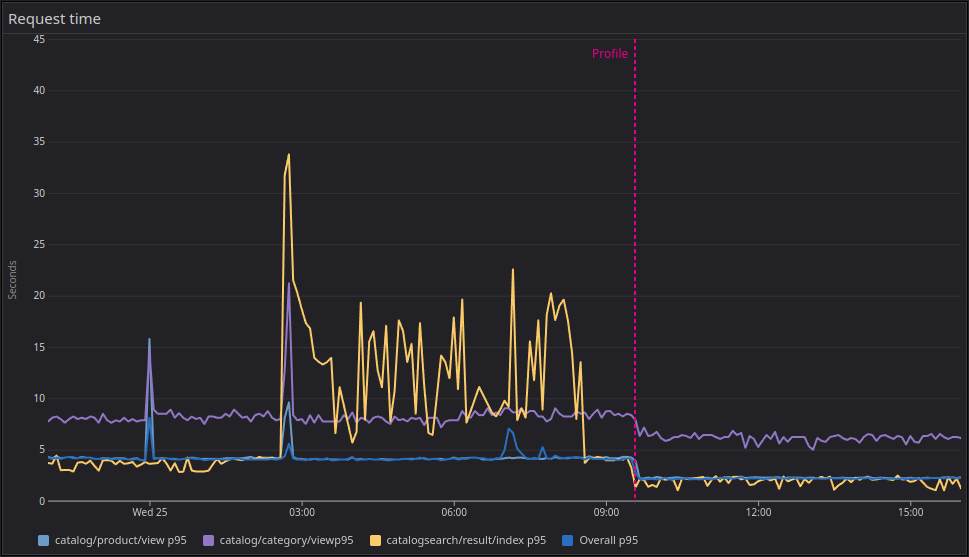Click the light blue spike above Wed 25
This screenshot has width=969, height=557.
coord(149,340)
